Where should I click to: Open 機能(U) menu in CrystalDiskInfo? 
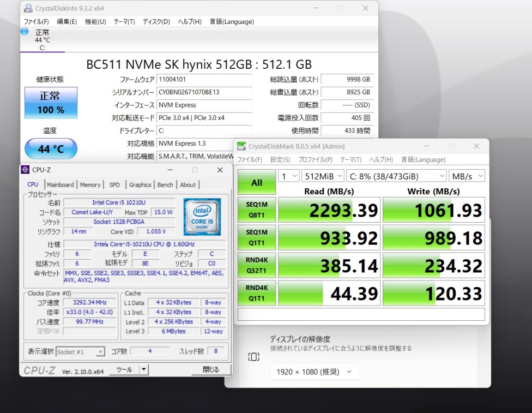95,22
